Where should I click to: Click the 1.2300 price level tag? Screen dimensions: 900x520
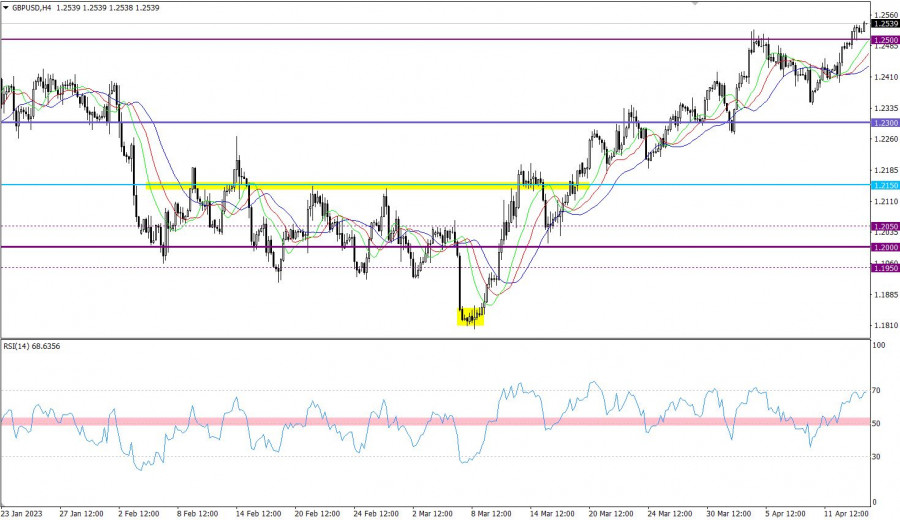click(884, 123)
